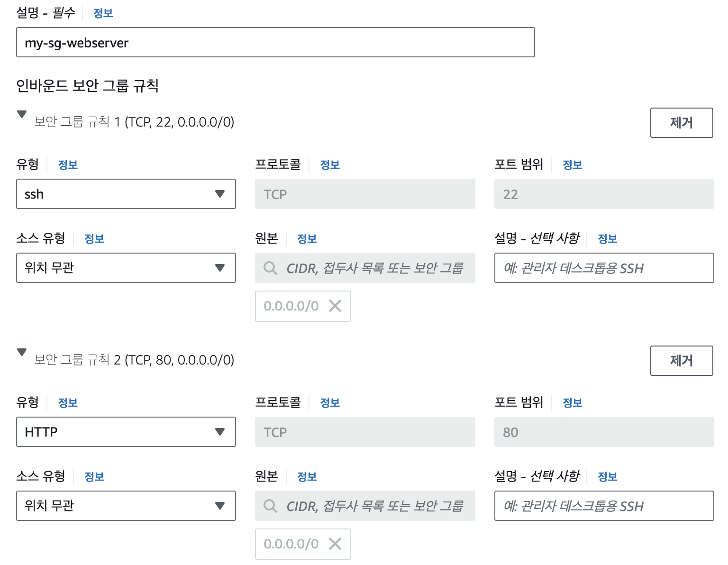Click 제거 button for rule 2
Screen dimensions: 728x565
point(682,361)
